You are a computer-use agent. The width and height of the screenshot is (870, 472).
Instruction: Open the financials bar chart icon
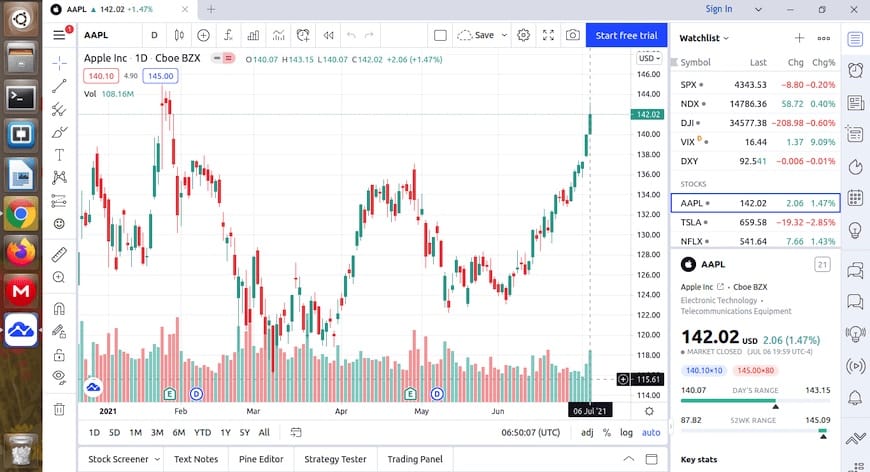click(253, 35)
